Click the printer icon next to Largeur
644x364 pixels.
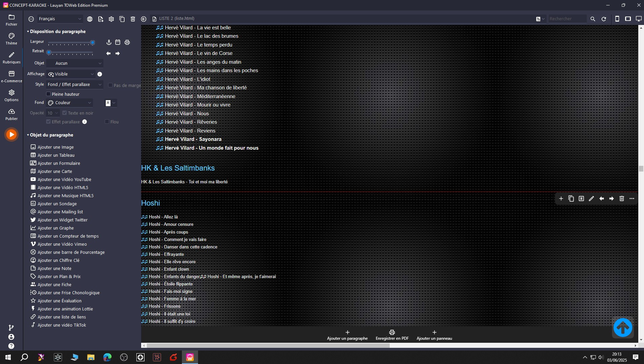coord(127,42)
